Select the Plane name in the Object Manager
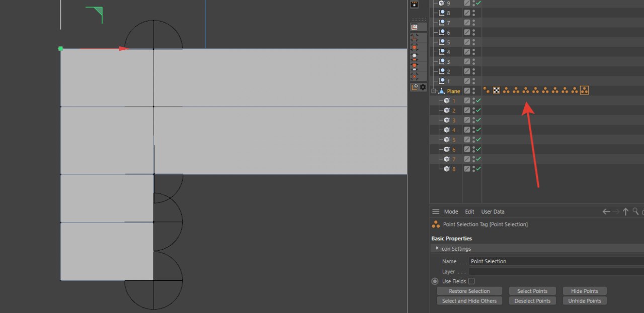644x313 pixels. point(453,91)
